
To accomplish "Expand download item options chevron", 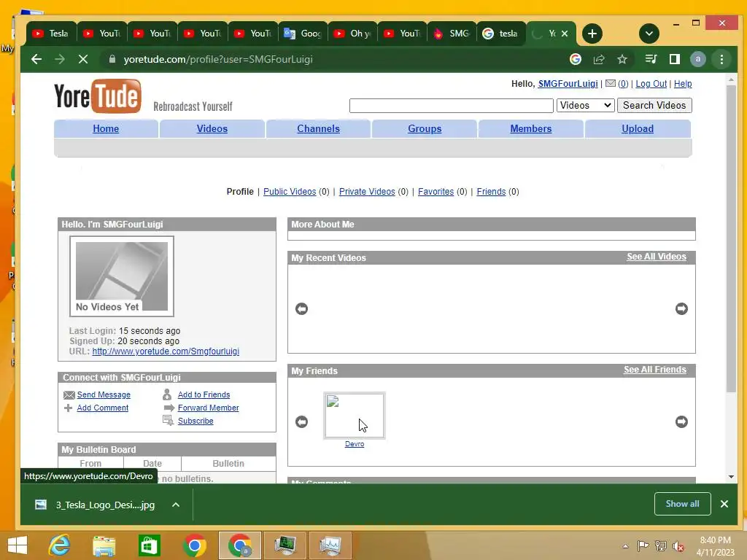I will tap(176, 505).
